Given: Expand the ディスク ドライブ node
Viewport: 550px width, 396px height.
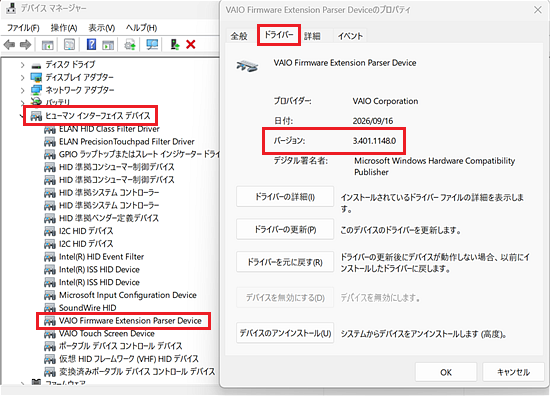Looking at the screenshot, I should tap(22, 65).
